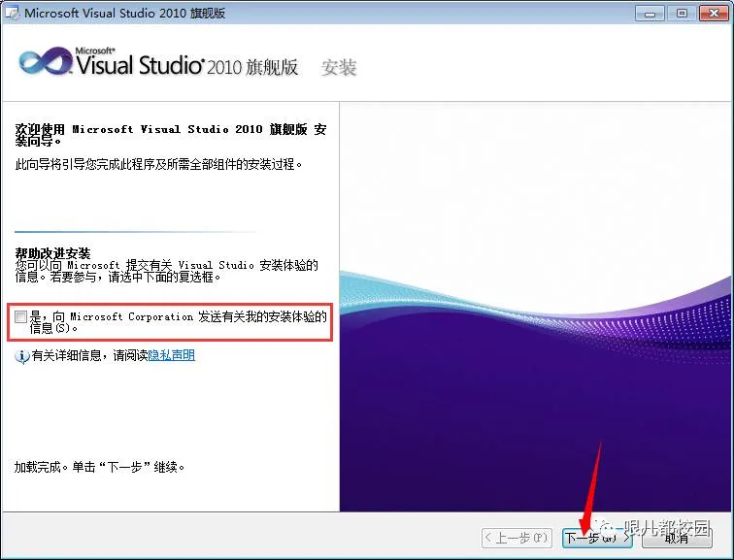
Task: Click the 此向导将引导您完成 description text
Action: click(159, 165)
